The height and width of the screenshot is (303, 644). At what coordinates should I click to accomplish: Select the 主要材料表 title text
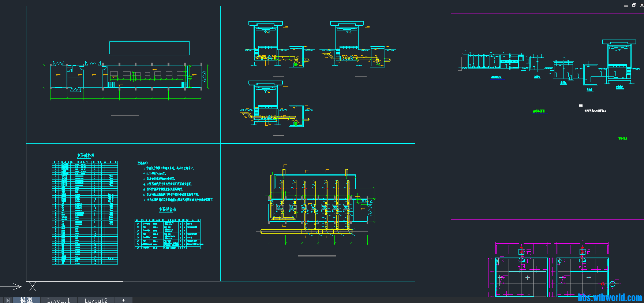(85, 155)
